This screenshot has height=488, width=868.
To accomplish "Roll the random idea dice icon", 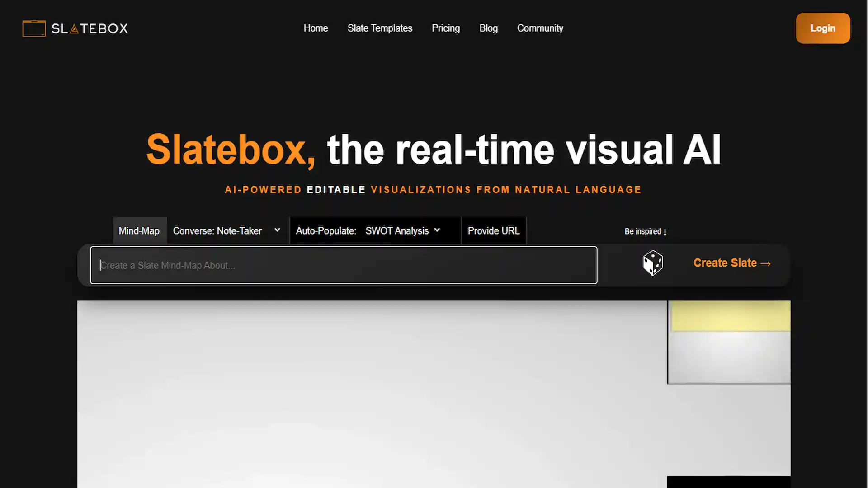I will pyautogui.click(x=653, y=263).
